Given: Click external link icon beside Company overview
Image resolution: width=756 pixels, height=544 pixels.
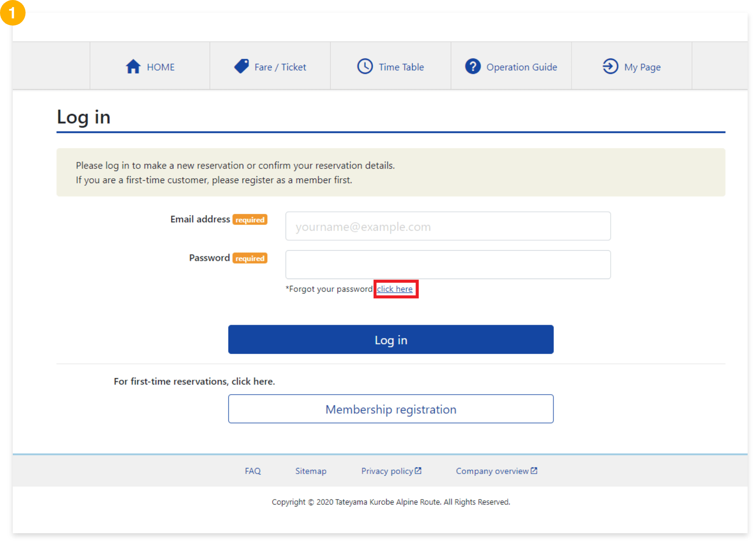Looking at the screenshot, I should (x=534, y=470).
